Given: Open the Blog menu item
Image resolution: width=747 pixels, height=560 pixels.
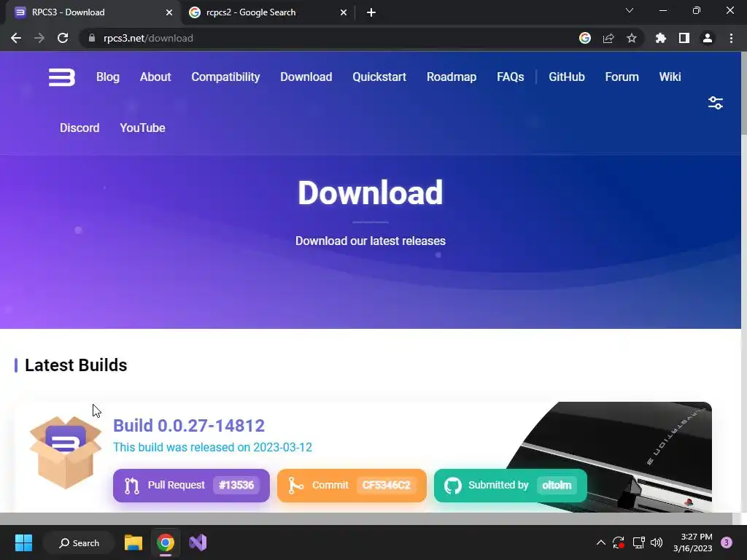Looking at the screenshot, I should tap(108, 77).
